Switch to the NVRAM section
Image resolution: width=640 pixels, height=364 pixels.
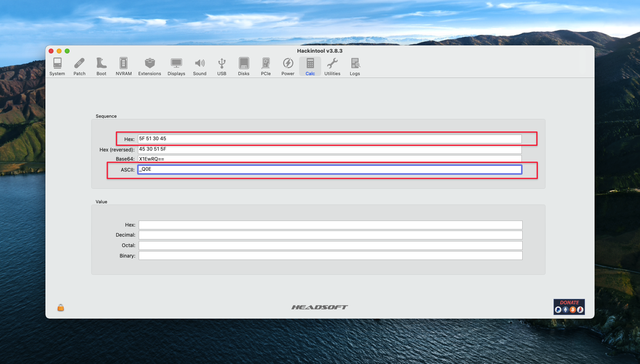point(123,66)
